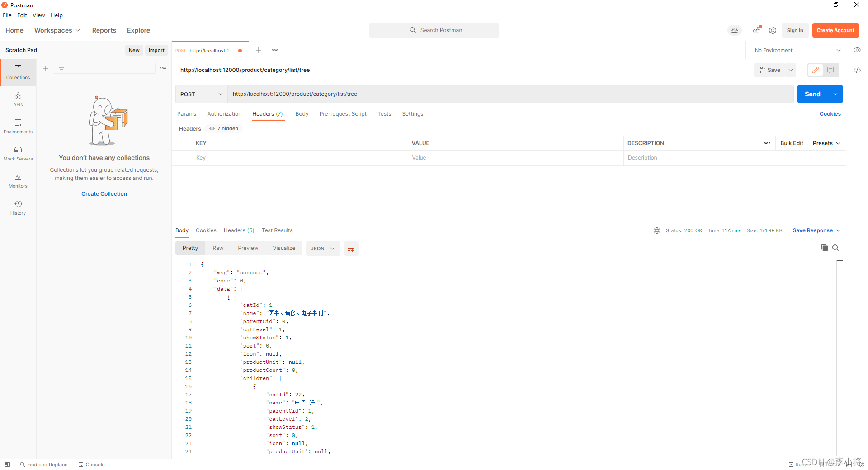The width and height of the screenshot is (868, 470).
Task: Open the Collections sidebar panel
Action: point(18,72)
